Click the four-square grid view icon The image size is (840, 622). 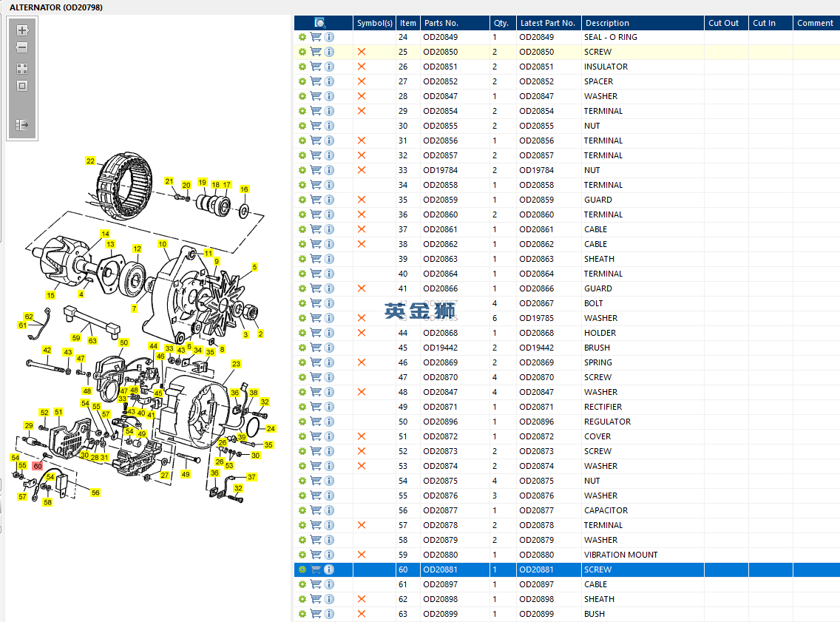(x=22, y=68)
